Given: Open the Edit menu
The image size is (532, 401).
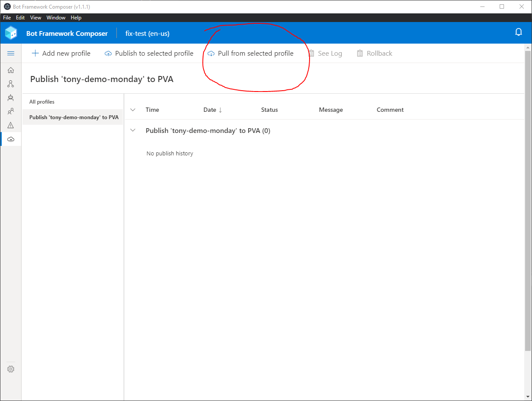Looking at the screenshot, I should tap(20, 18).
